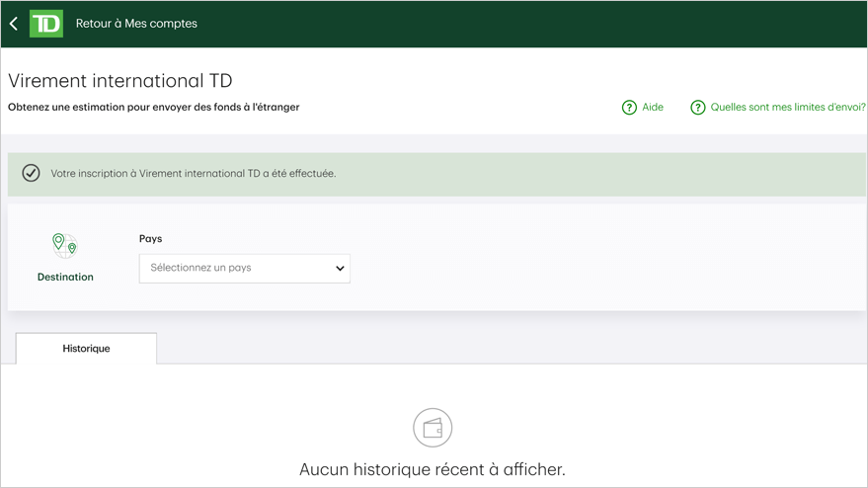Click Aucun historique récent à afficher text
868x488 pixels.
point(433,469)
